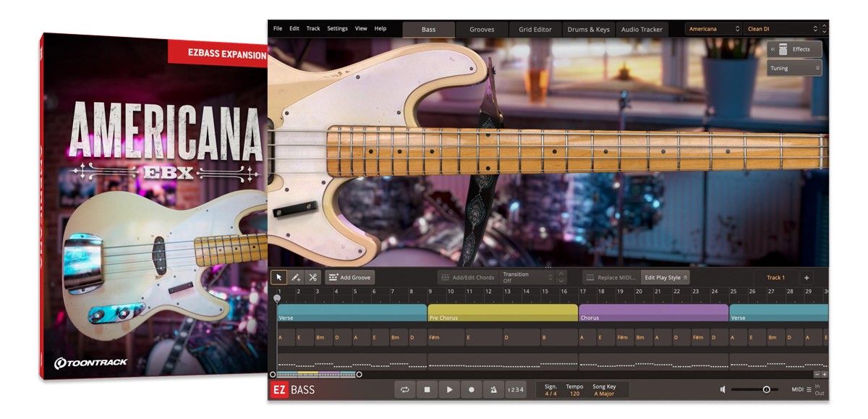The height and width of the screenshot is (419, 868).
Task: Toggle the 1234 count-in
Action: (516, 389)
